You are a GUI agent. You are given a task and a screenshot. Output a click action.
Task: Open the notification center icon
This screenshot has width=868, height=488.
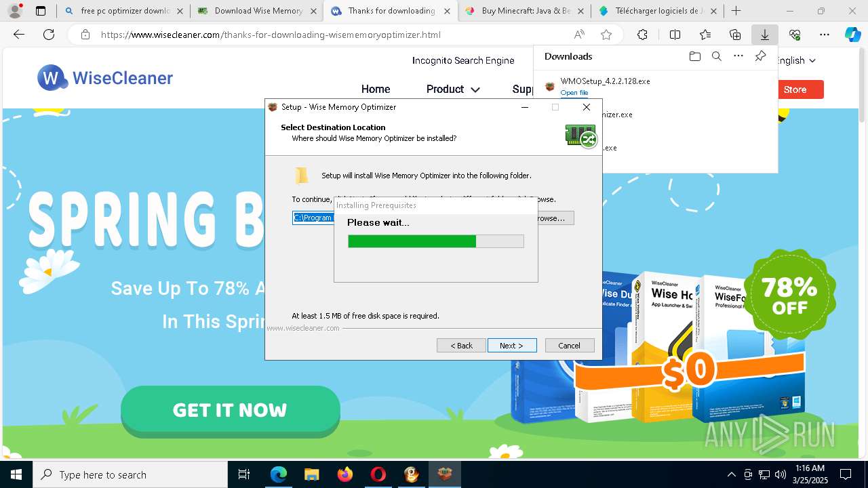[846, 474]
